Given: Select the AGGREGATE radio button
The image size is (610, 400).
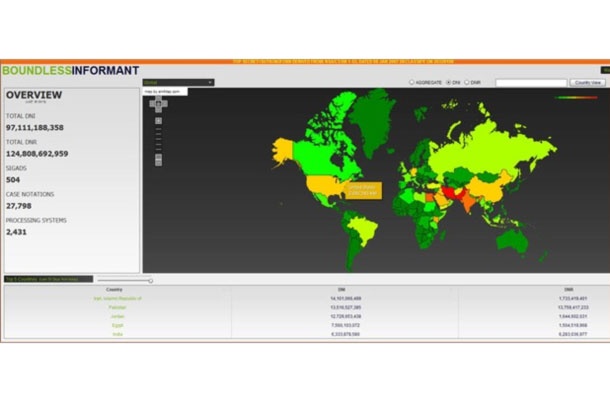Looking at the screenshot, I should click(411, 83).
